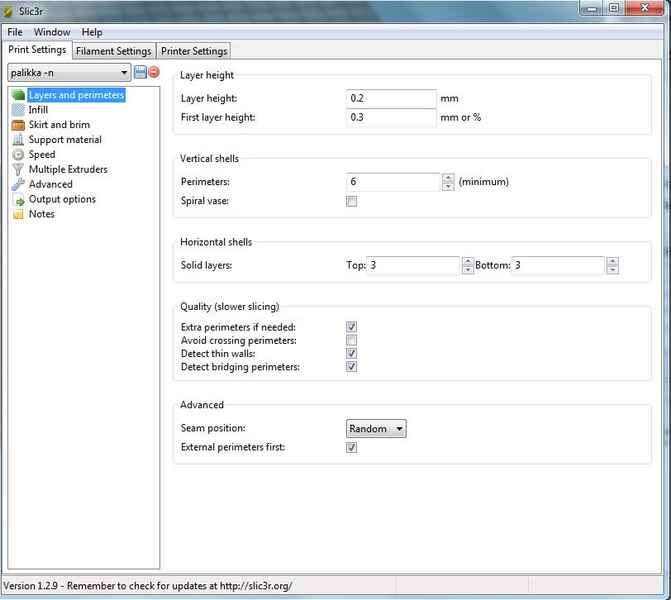Screen dimensions: 671x600
Task: Toggle Detect thin walls checkbox
Action: [351, 353]
